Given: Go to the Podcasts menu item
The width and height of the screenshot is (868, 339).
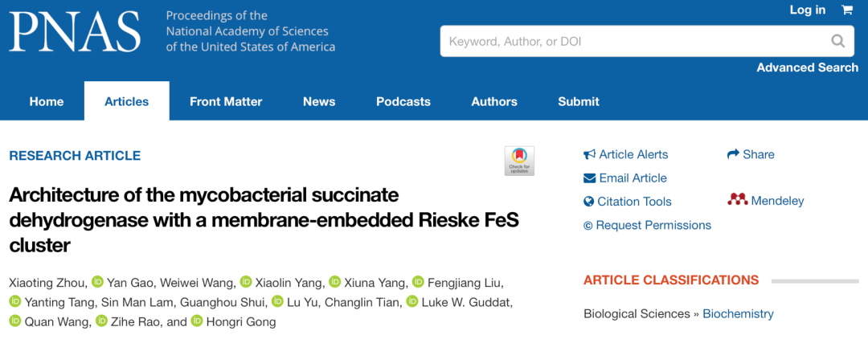Looking at the screenshot, I should point(403,102).
